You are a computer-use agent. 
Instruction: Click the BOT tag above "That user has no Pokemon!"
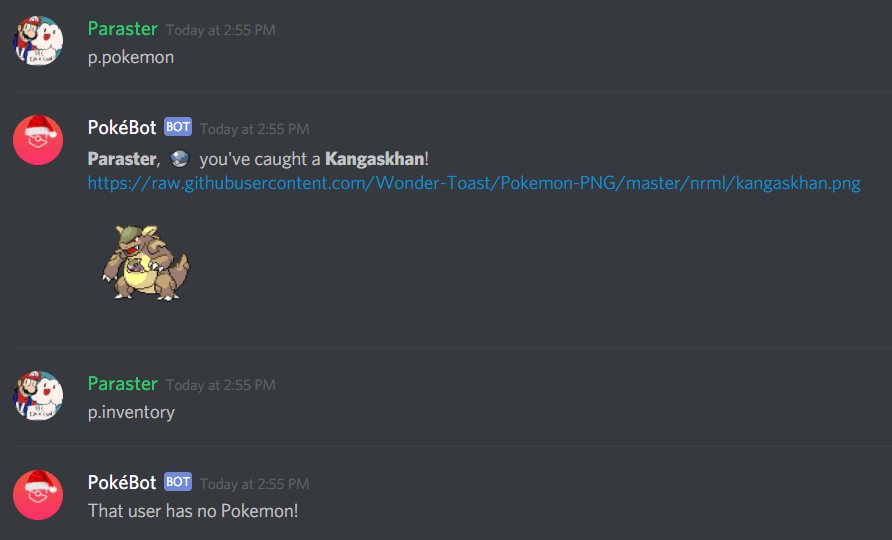(178, 482)
